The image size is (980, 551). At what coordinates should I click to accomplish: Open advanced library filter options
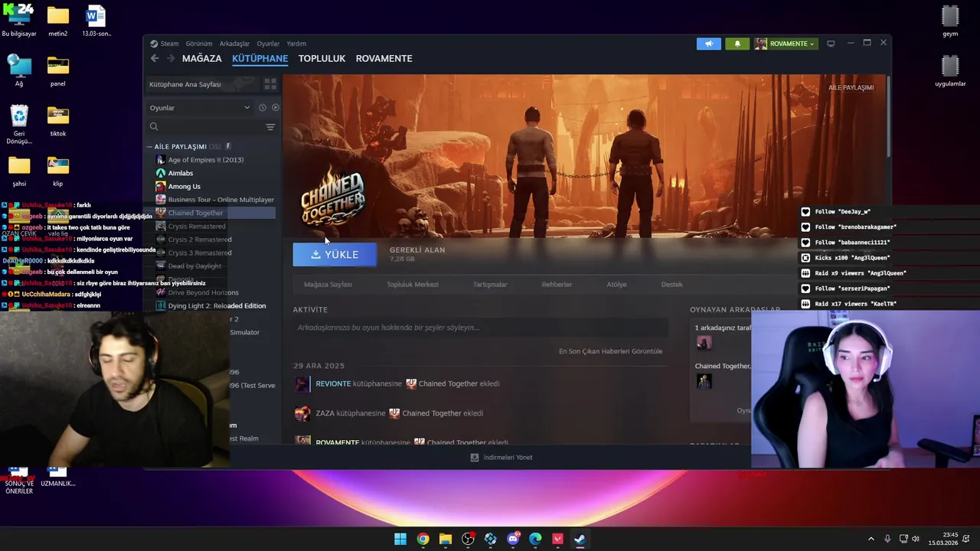click(270, 126)
